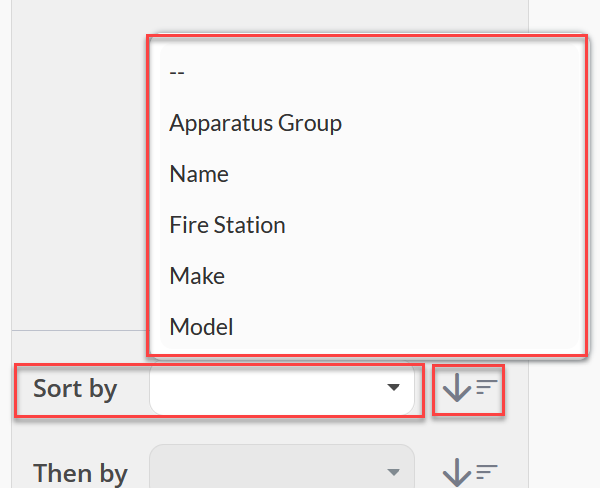This screenshot has height=488, width=600.
Task: Click the Then by label
Action: [x=80, y=473]
